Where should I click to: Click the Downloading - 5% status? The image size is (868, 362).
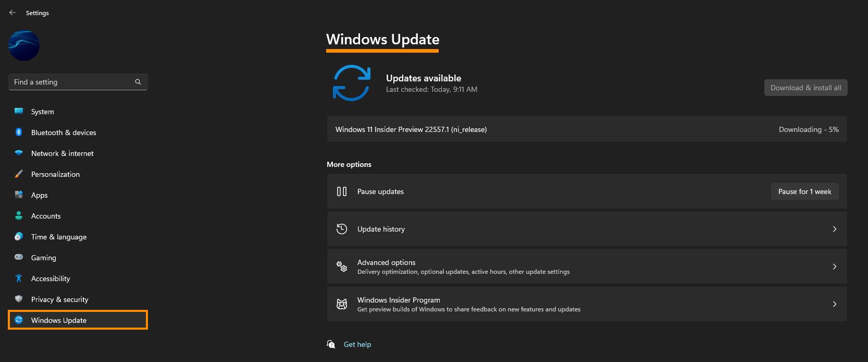(x=809, y=129)
